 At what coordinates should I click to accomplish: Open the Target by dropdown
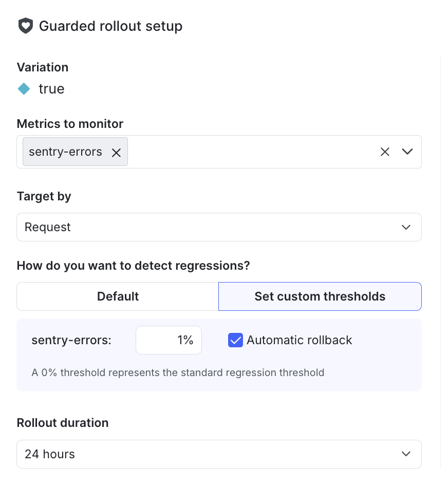pyautogui.click(x=219, y=227)
